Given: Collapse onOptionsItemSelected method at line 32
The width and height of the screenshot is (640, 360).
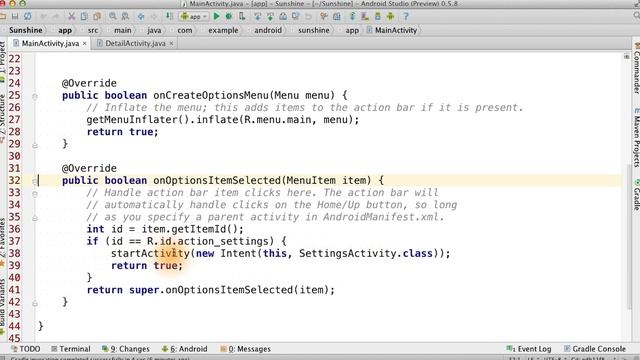Looking at the screenshot, I should point(35,181).
